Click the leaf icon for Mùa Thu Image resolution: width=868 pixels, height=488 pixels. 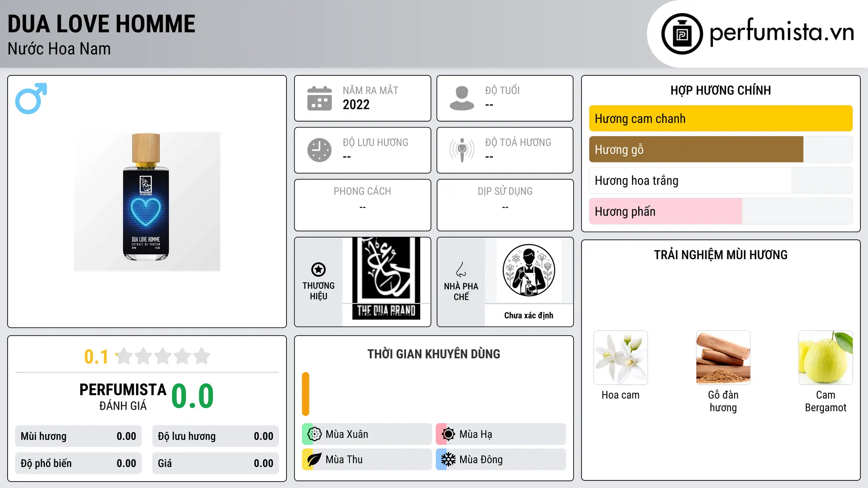(314, 460)
